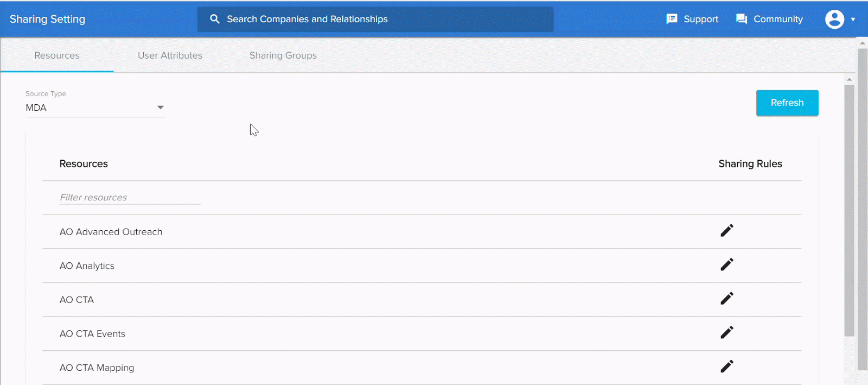Screen dimensions: 868x385
Task: Click the pencil icon for AO CTA
Action: (727, 299)
